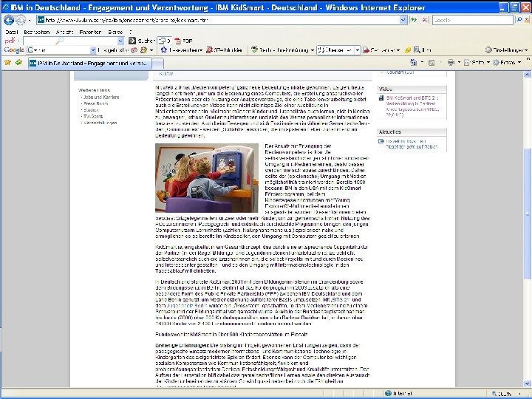Click the monitor icon in pdf toolbar

click(163, 41)
